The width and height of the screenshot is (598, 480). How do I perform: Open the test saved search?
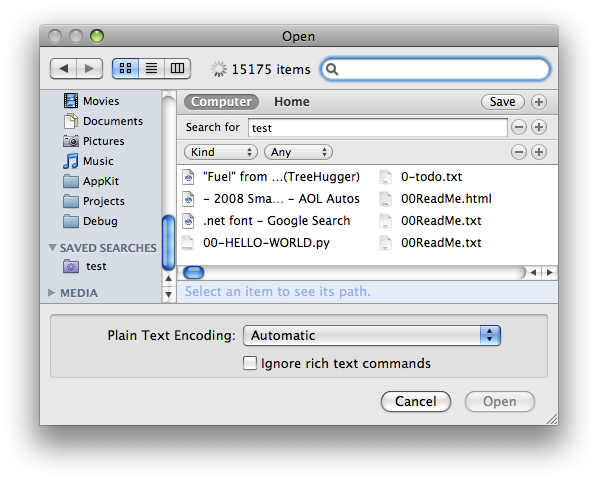tap(96, 266)
